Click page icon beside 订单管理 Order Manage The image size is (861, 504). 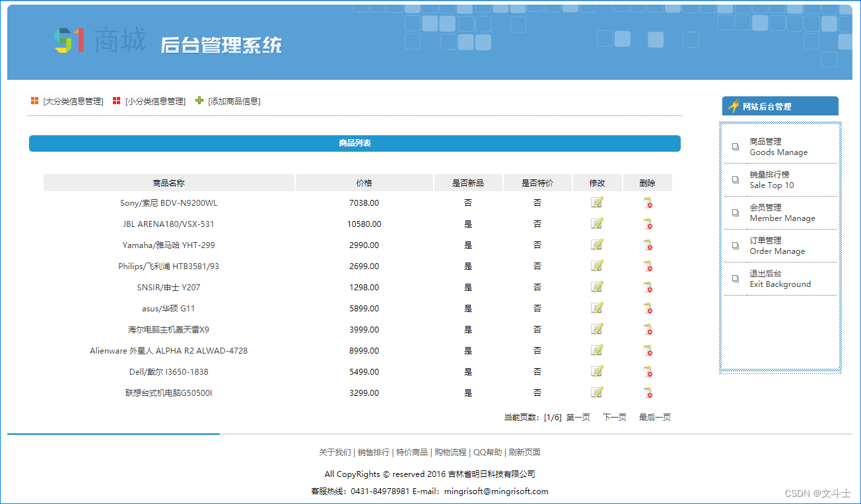coord(736,245)
